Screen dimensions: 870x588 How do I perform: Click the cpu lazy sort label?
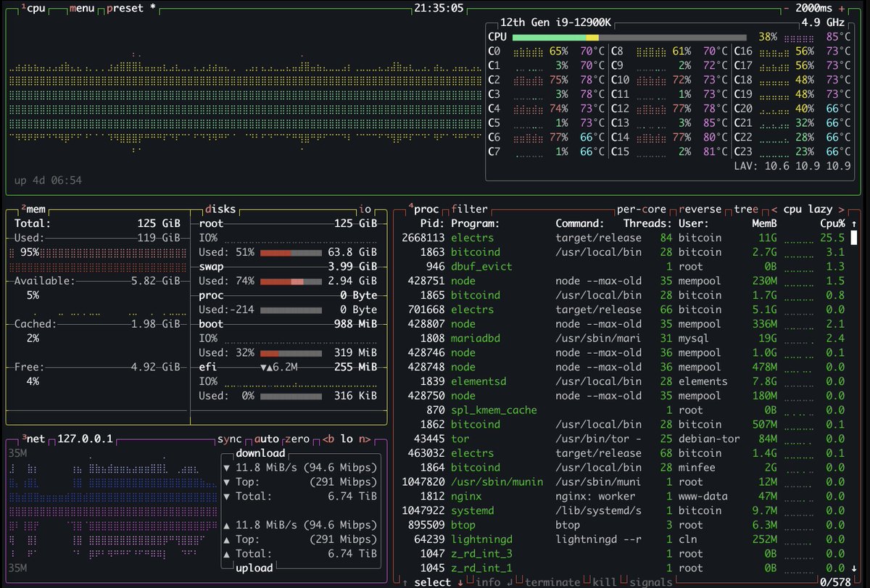(808, 209)
